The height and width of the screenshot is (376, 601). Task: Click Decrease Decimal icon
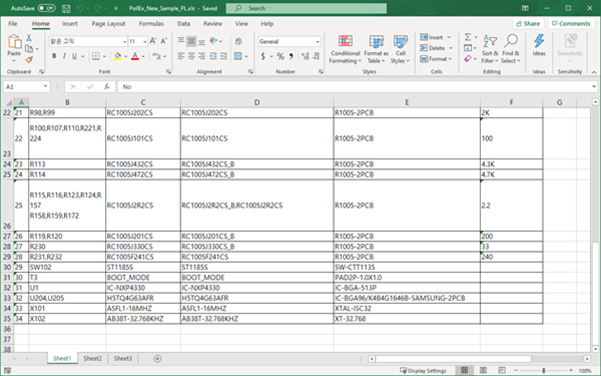click(316, 56)
